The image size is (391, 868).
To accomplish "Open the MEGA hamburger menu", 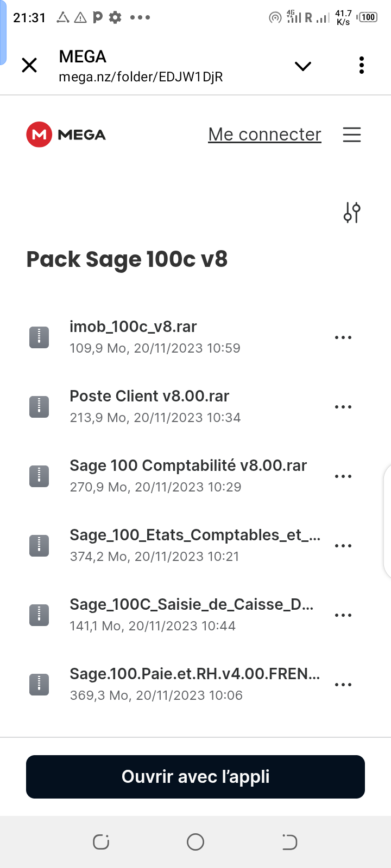I will pos(352,135).
